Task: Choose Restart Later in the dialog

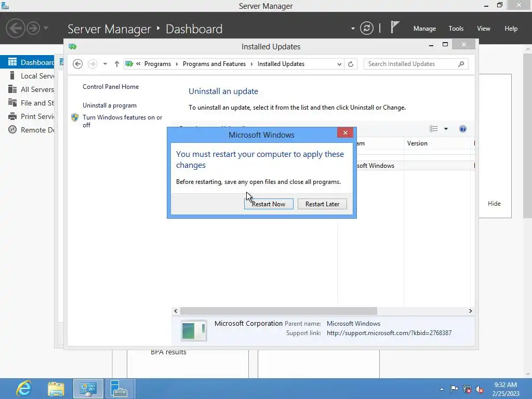Action: click(322, 204)
